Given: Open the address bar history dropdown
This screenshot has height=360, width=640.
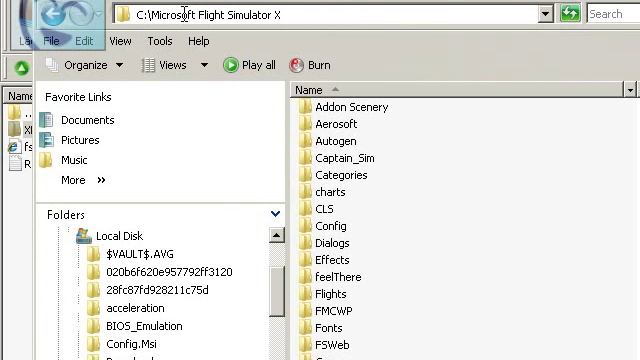Looking at the screenshot, I should click(x=545, y=14).
